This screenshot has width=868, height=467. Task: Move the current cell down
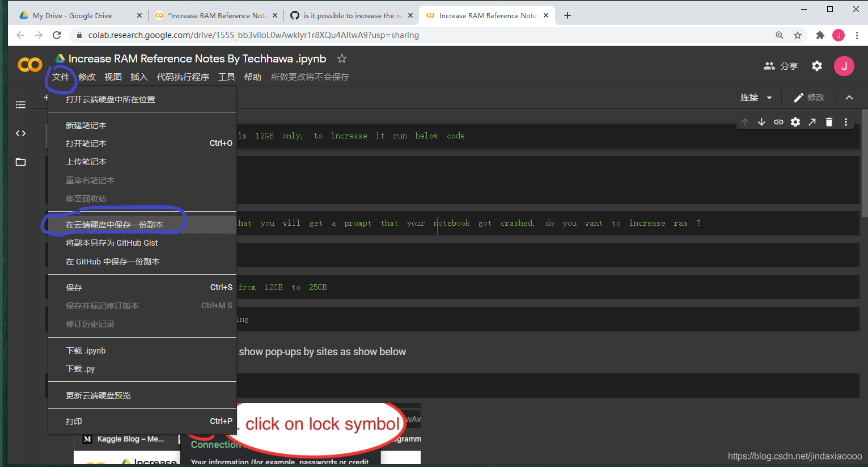[761, 121]
